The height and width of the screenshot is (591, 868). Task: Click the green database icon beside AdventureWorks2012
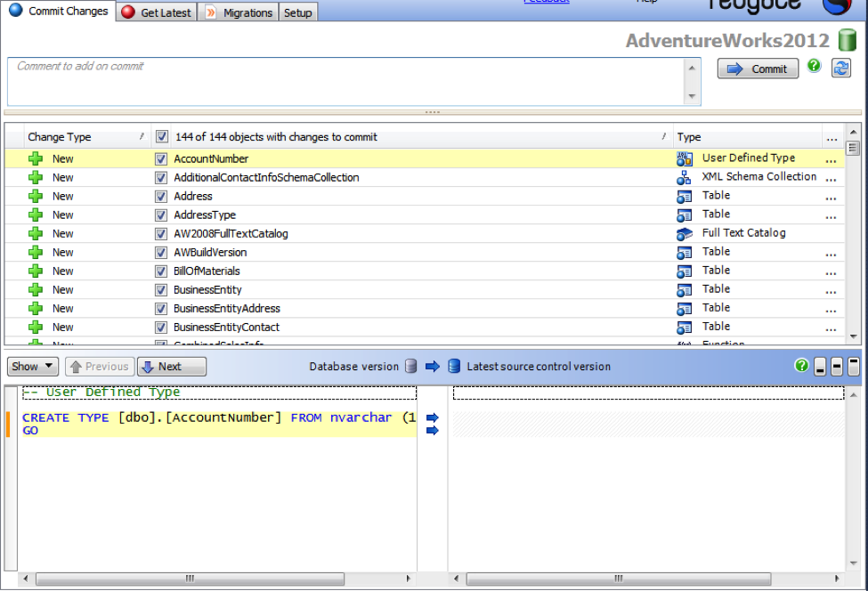(847, 40)
